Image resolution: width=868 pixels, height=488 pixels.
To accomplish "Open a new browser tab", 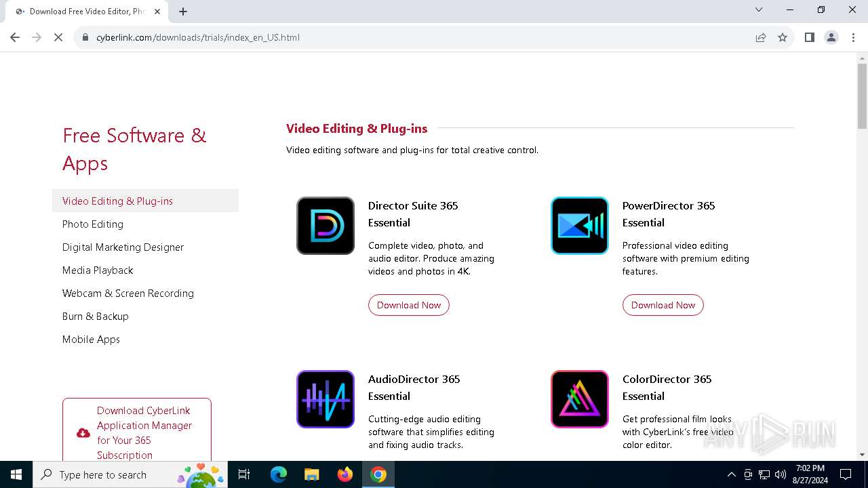I will click(183, 11).
